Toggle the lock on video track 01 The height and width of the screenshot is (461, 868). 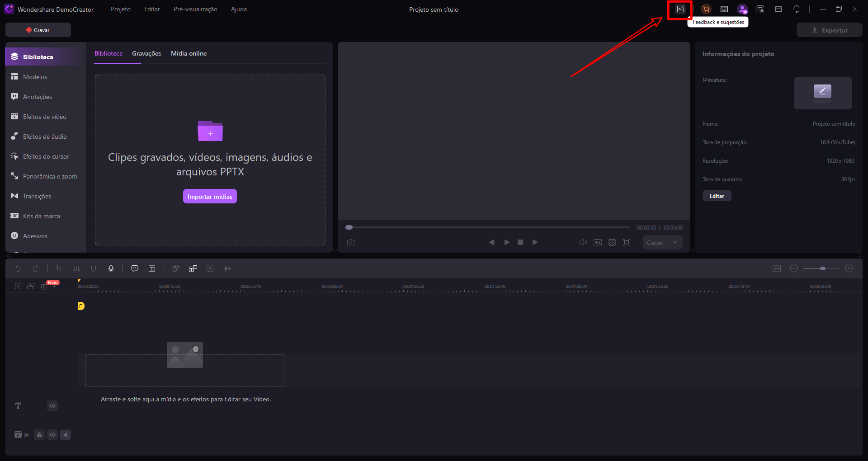(x=39, y=435)
